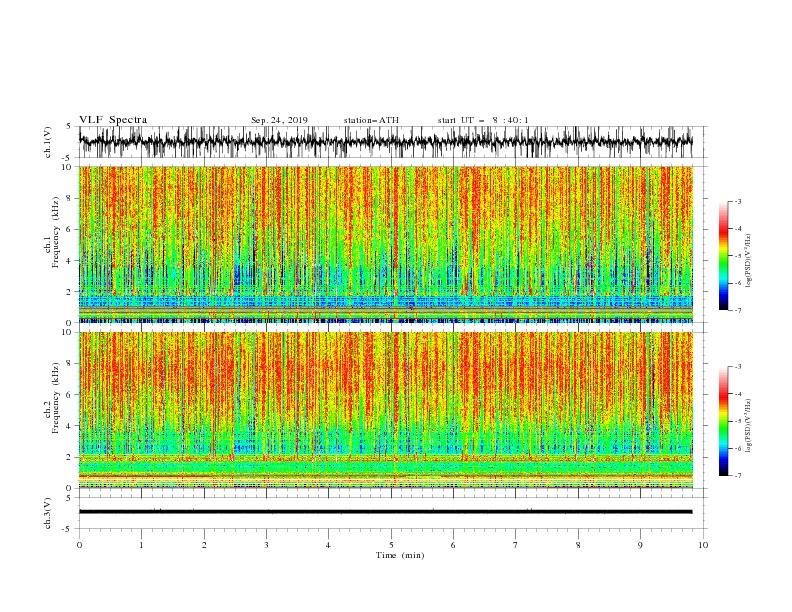Click the "-5" tick on ch.3 voltage axis
The height and width of the screenshot is (612, 792).
point(68,529)
